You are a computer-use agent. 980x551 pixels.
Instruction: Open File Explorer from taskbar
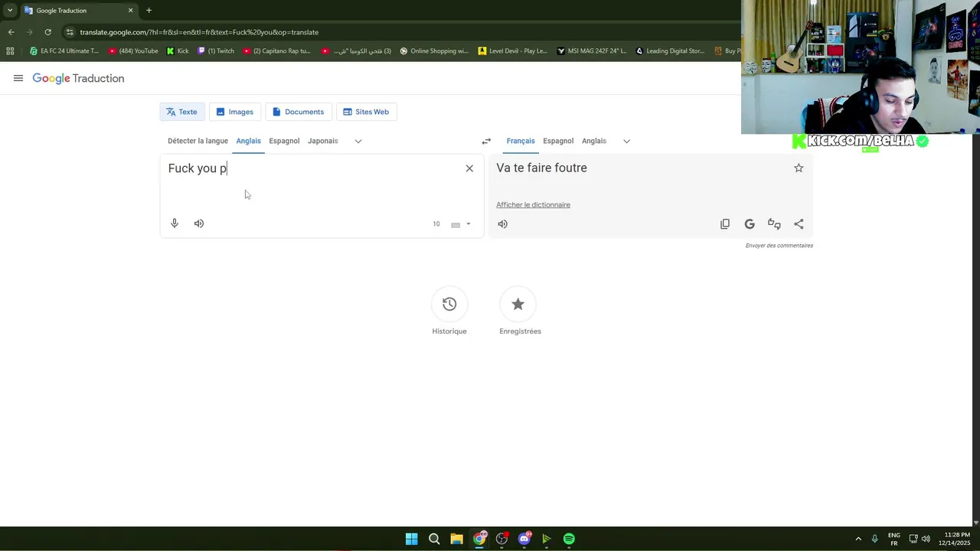456,539
